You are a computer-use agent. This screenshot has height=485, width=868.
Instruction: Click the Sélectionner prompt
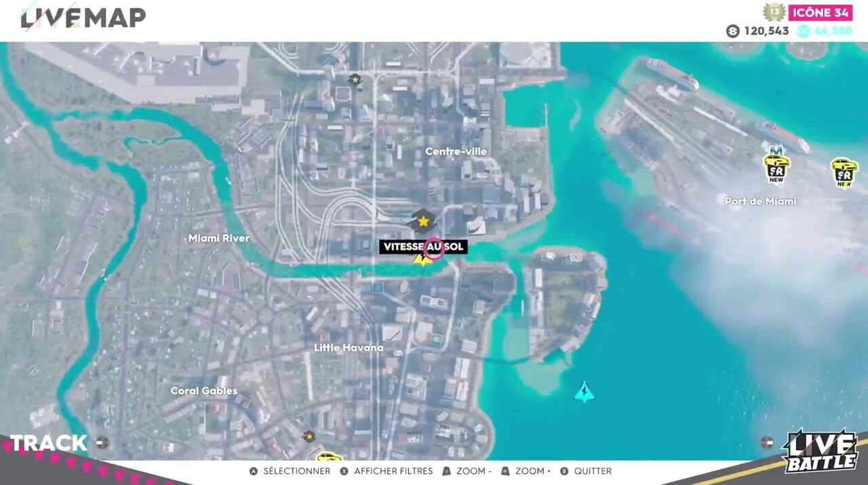[x=290, y=471]
